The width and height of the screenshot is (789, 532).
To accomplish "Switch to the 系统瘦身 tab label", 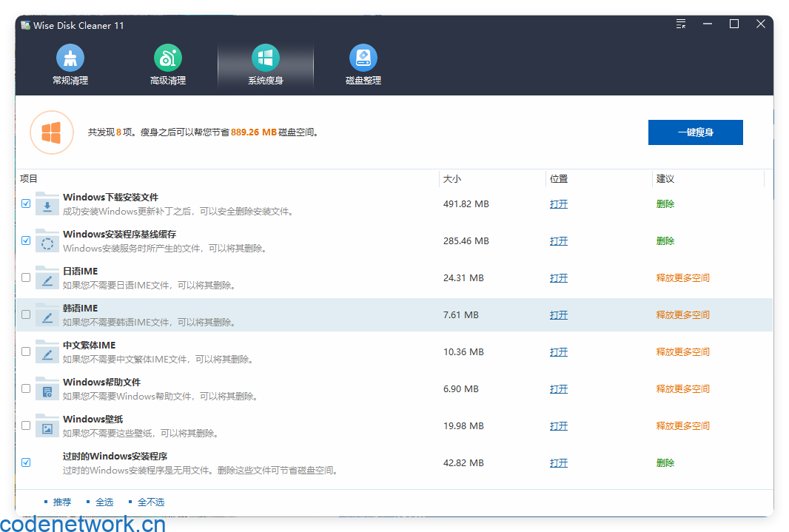I will click(265, 81).
